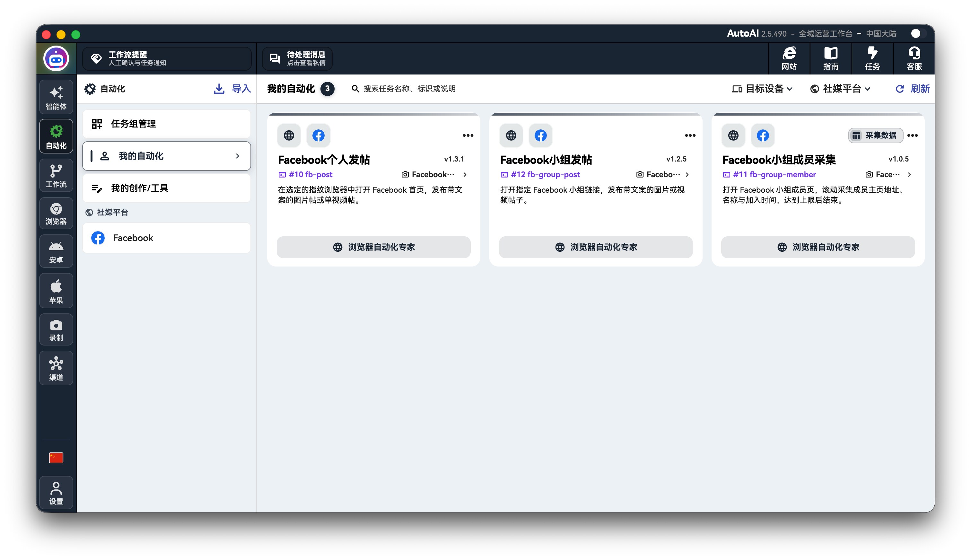Click globe icon on Facebook个人发帖 card
Viewport: 971px width, 560px height.
tap(289, 136)
